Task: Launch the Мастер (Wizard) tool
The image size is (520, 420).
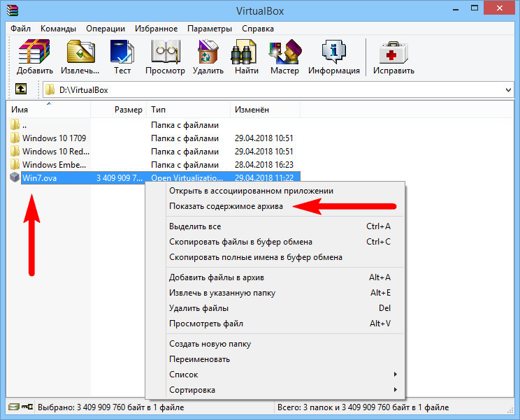Action: coord(285,52)
